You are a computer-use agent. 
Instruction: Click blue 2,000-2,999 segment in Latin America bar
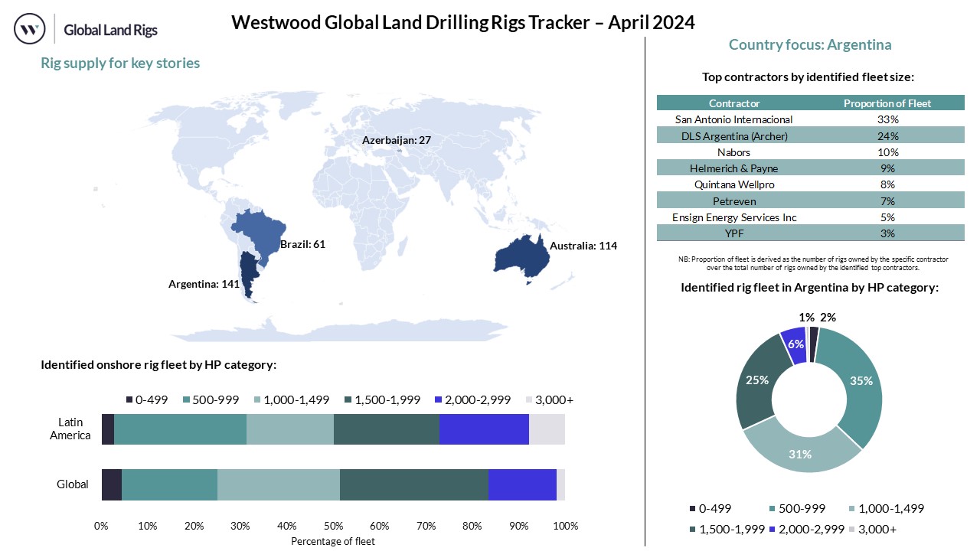tap(484, 429)
